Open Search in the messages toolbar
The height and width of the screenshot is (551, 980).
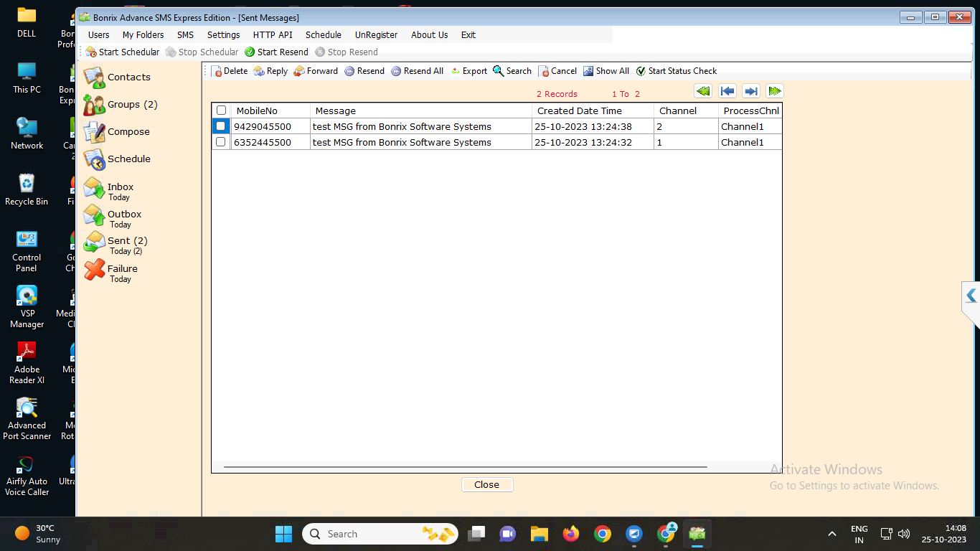coord(512,71)
